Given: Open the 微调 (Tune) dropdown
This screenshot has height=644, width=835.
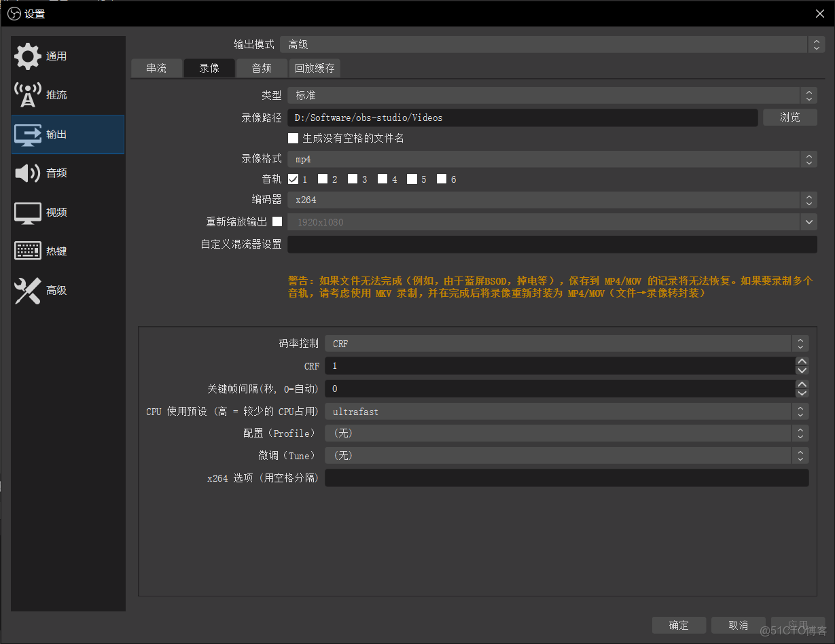Looking at the screenshot, I should point(567,456).
